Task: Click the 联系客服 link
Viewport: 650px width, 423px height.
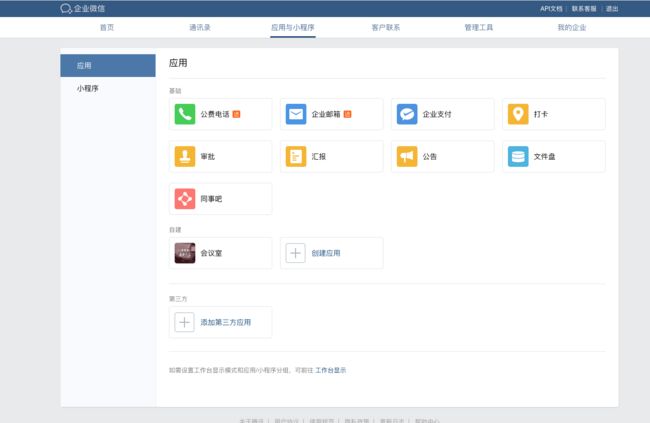Action: coord(584,8)
